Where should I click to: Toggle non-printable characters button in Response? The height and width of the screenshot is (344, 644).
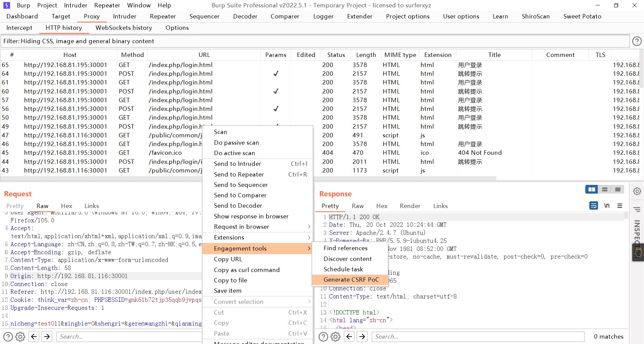pos(607,206)
